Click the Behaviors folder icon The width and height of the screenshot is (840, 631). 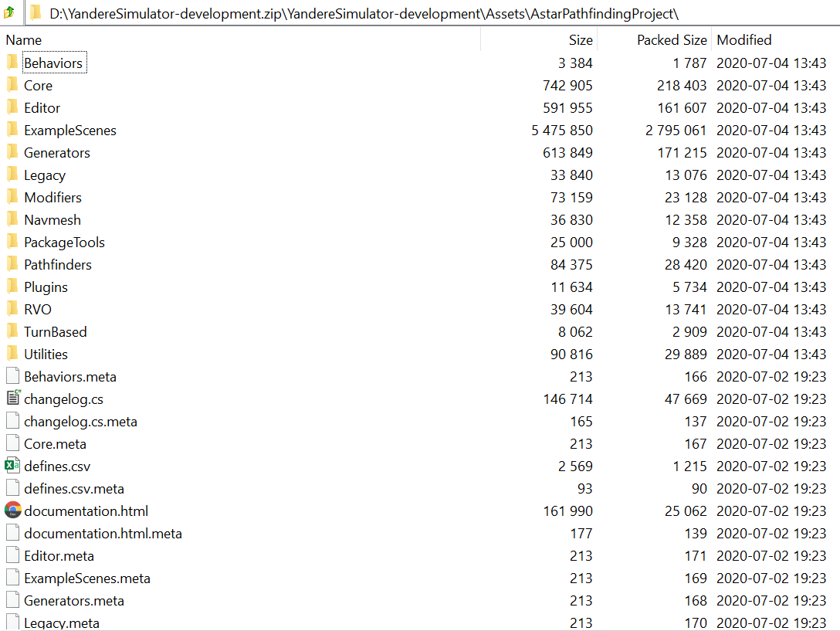click(x=12, y=63)
